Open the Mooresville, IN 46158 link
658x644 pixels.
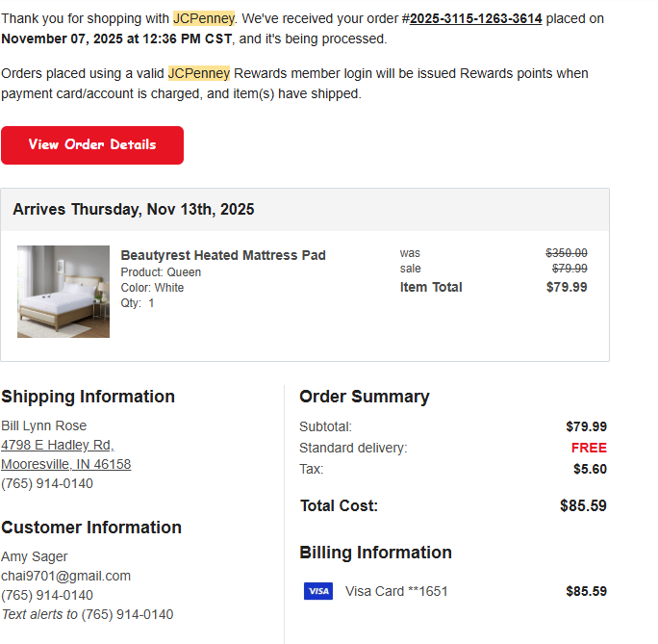pyautogui.click(x=65, y=464)
